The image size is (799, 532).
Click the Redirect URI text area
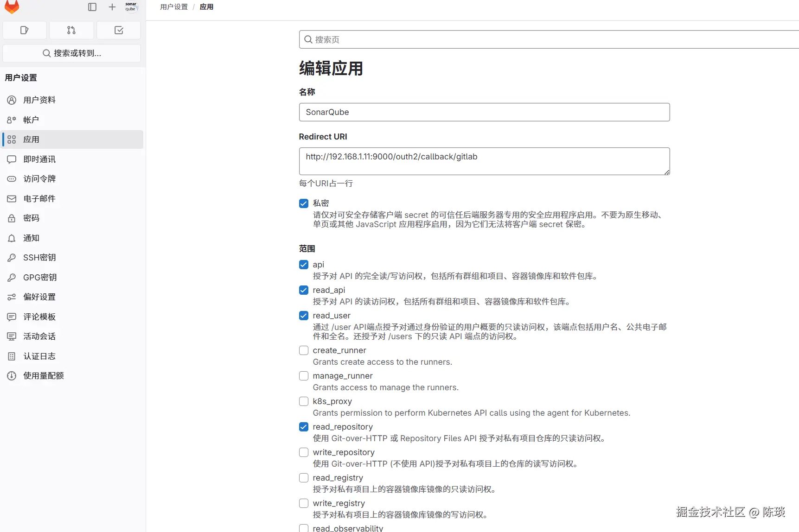point(484,161)
